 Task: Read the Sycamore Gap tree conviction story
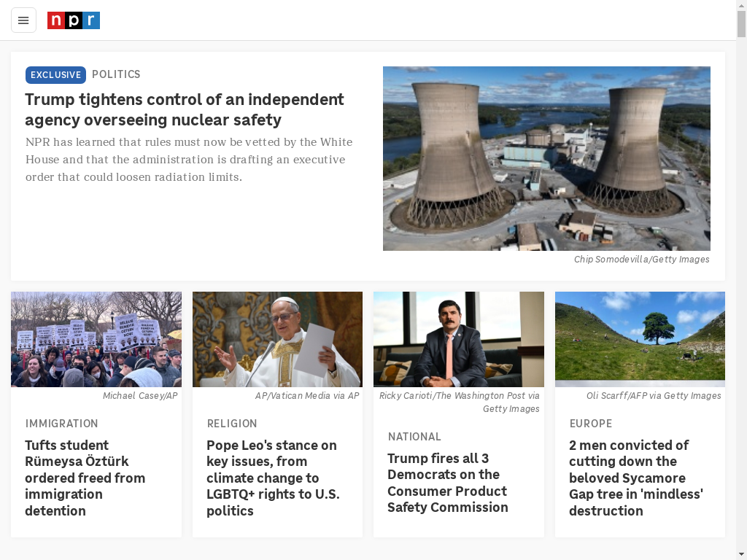tap(636, 478)
